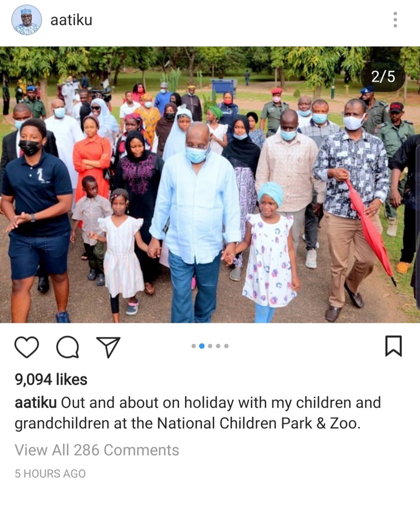Tap the group photo at the park

coord(210,184)
